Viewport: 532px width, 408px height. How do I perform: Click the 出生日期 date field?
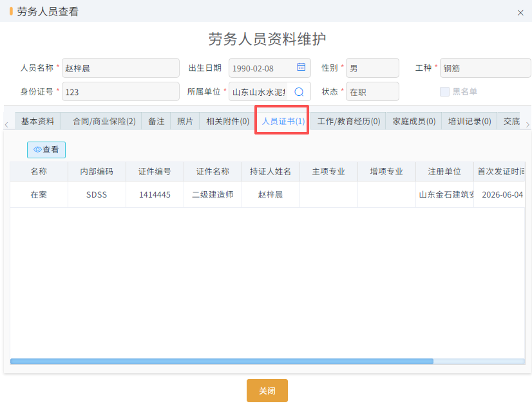270,68
